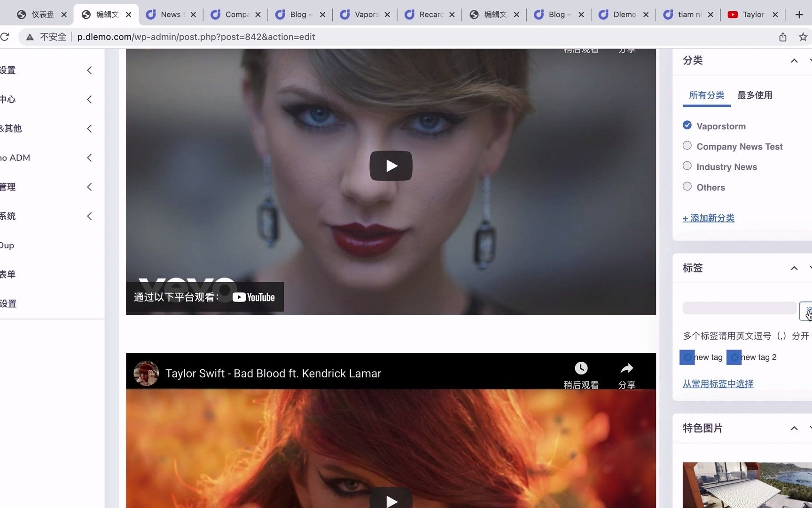Select the Industry News category
Screen dimensions: 812x508
pyautogui.click(x=687, y=166)
